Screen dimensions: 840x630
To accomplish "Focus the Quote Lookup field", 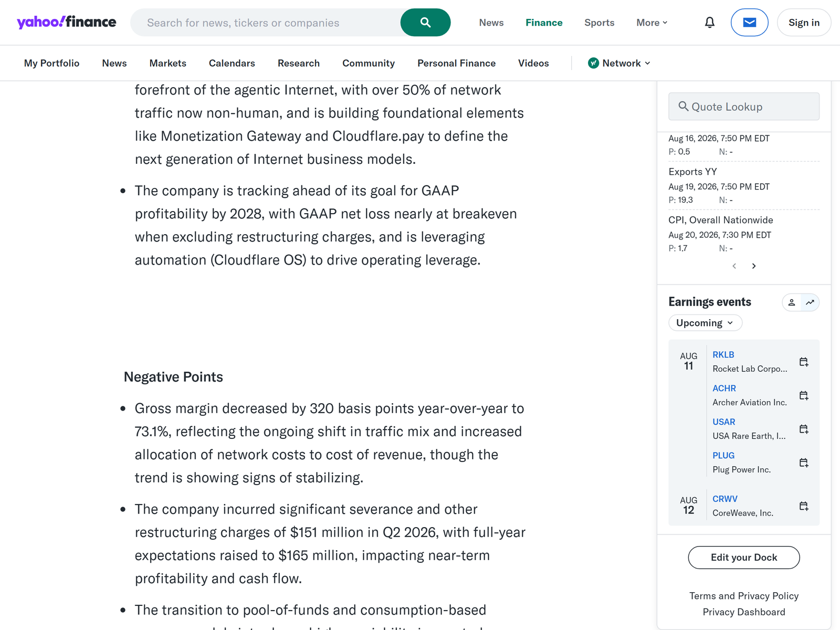I will (x=744, y=107).
